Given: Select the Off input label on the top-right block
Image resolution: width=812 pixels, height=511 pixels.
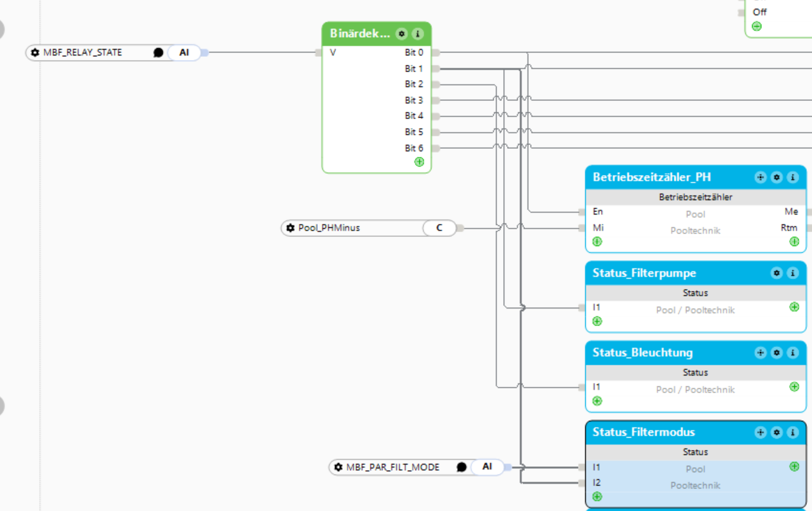Looking at the screenshot, I should point(760,11).
